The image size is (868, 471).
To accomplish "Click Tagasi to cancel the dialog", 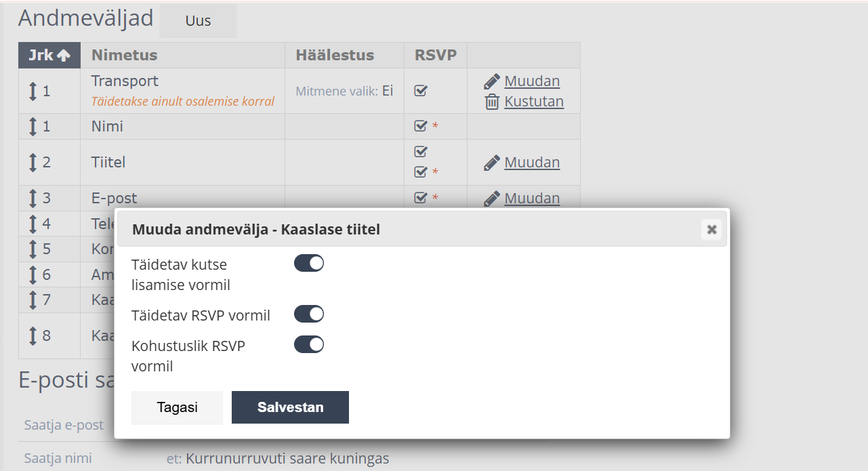I will [x=177, y=407].
